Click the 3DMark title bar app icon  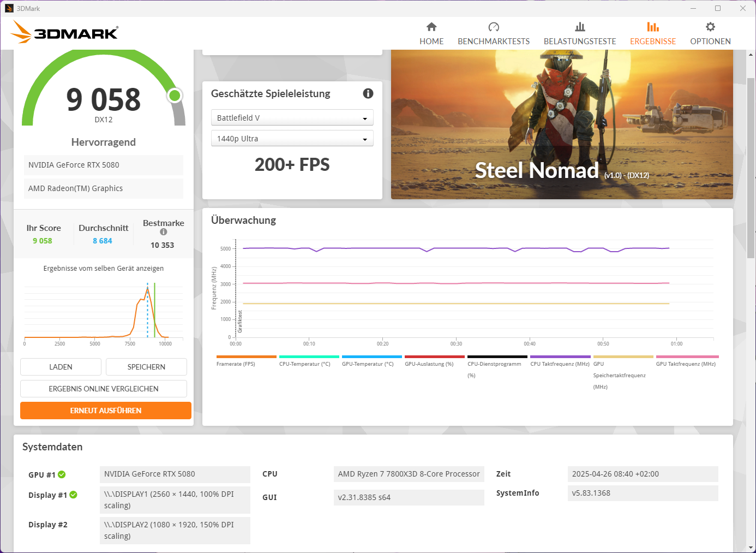tap(9, 8)
